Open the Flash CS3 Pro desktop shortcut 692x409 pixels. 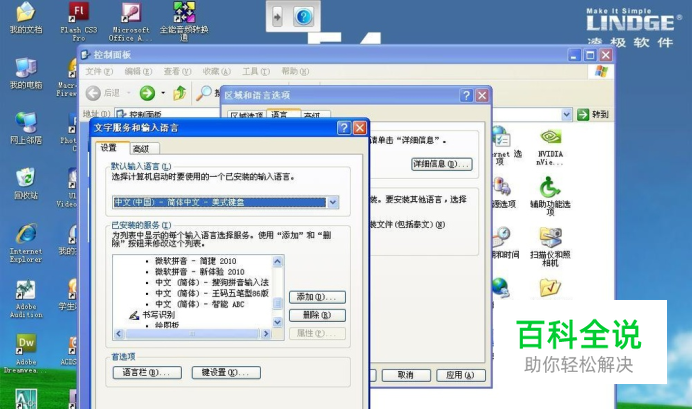coord(79,21)
